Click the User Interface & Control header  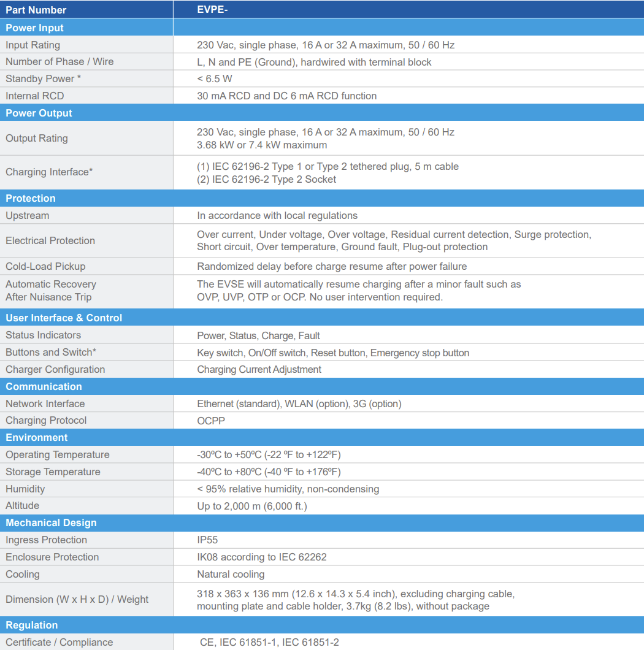(64, 318)
